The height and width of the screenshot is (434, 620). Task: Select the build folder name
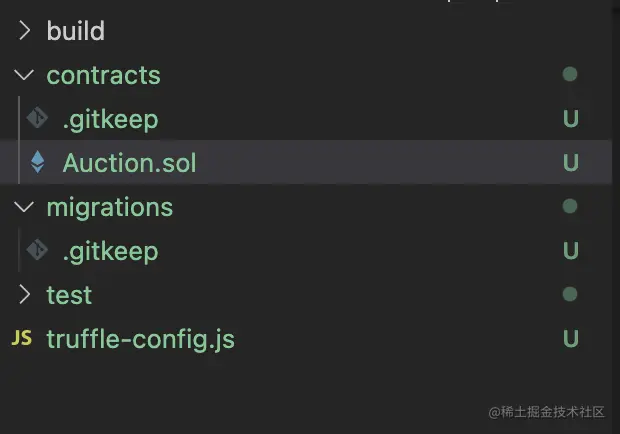75,31
